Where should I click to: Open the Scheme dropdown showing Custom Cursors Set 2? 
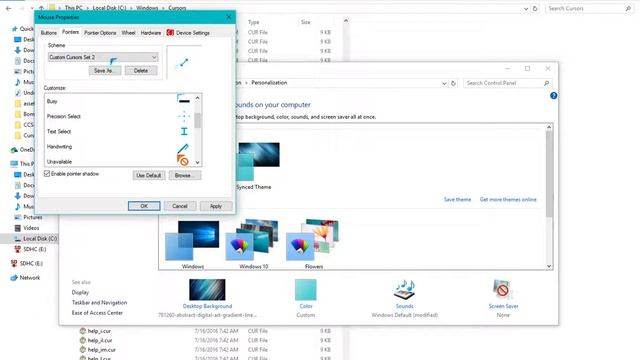102,57
